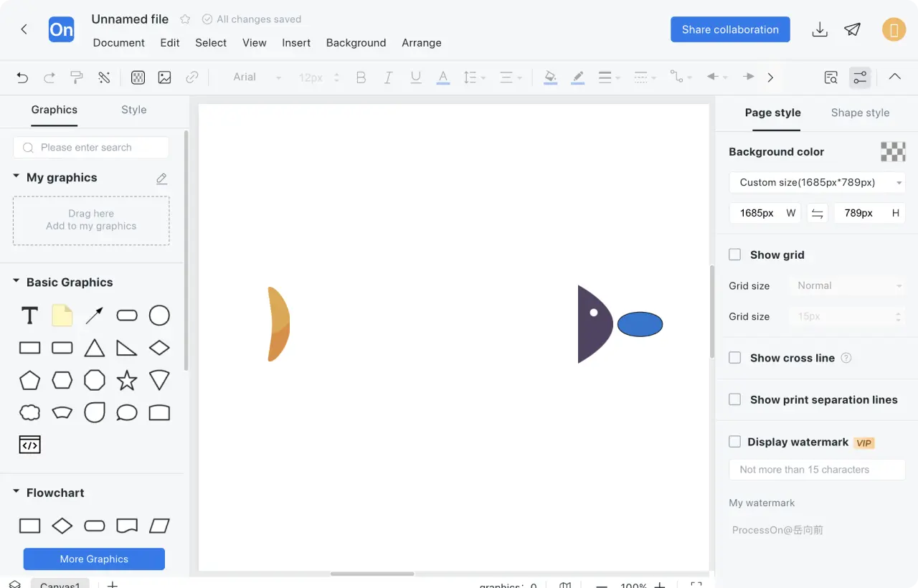Click the Background color swatch

893,152
